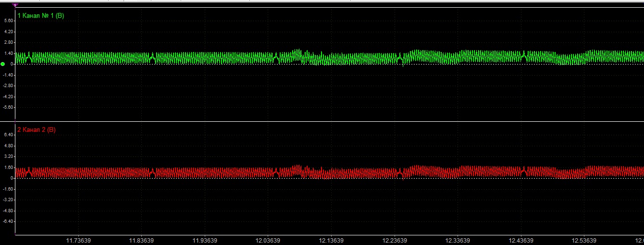Click the 11.83639 time axis label

pyautogui.click(x=141, y=240)
